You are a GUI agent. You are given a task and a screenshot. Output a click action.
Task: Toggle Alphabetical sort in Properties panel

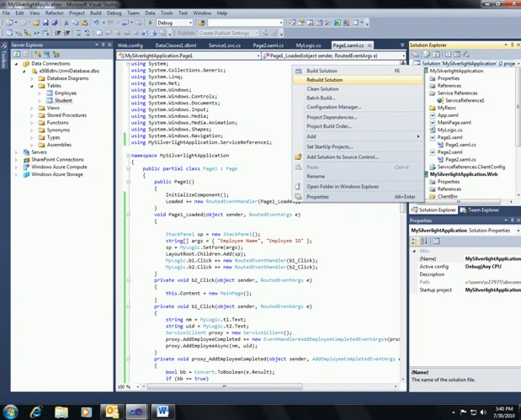(x=424, y=241)
